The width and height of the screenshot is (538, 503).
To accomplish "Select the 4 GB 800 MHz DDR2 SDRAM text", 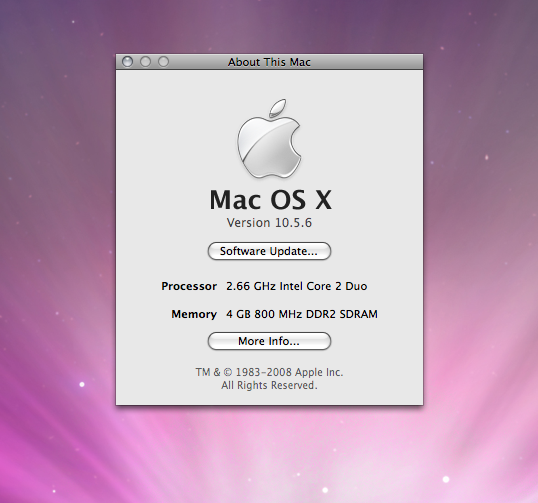I will tap(302, 314).
